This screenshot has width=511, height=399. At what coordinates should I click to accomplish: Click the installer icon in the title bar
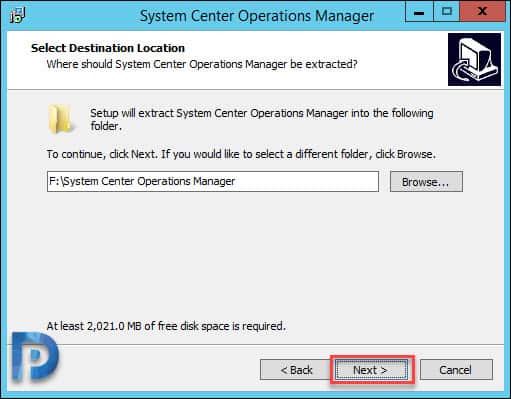(x=18, y=16)
